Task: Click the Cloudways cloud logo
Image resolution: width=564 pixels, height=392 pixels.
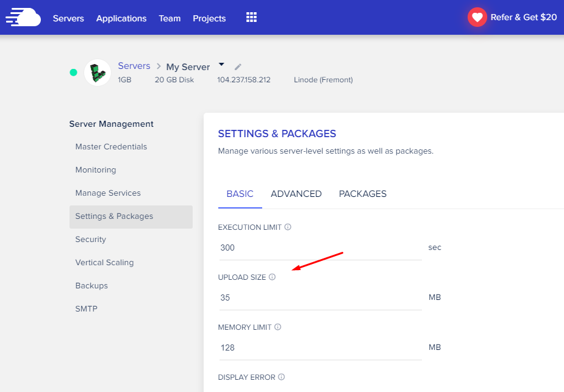Action: [23, 17]
